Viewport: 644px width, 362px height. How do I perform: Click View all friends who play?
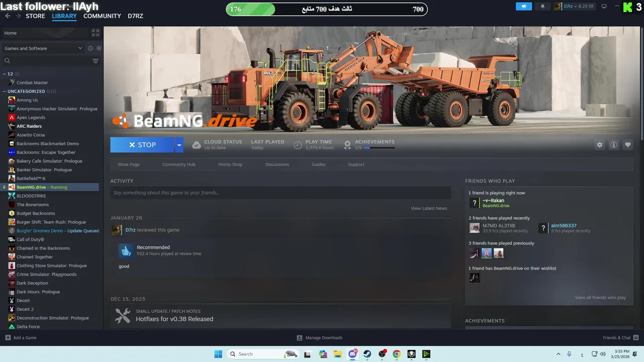601,298
